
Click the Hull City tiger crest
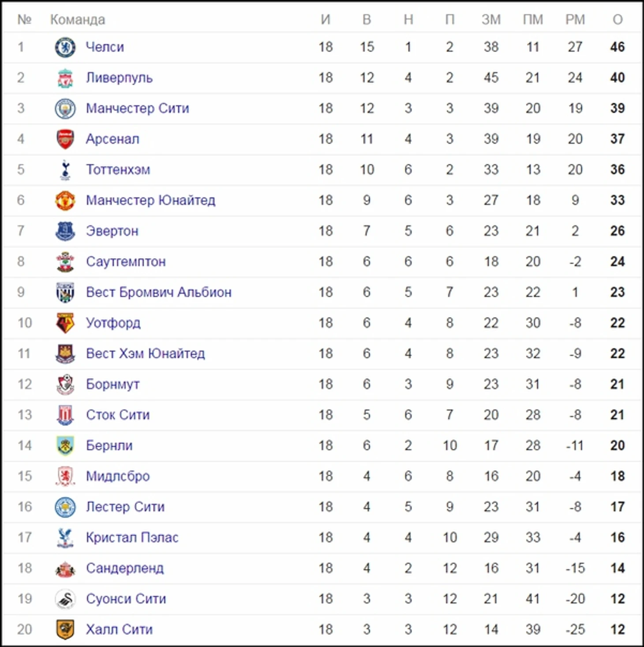[x=65, y=629]
